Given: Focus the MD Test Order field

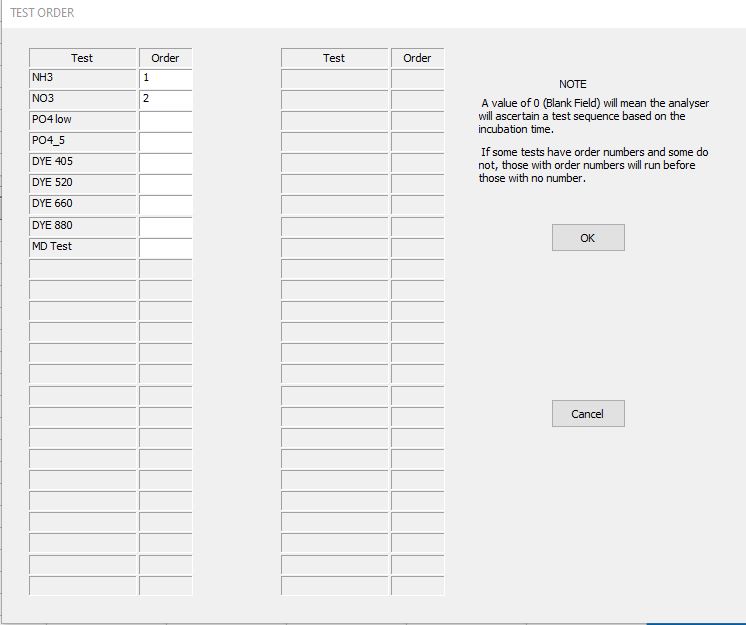Looking at the screenshot, I should pyautogui.click(x=165, y=247).
